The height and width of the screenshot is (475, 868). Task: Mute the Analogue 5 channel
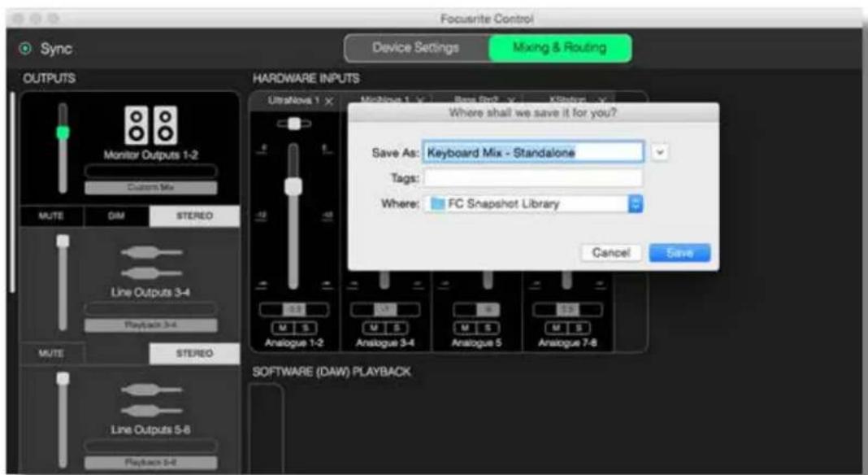click(466, 329)
